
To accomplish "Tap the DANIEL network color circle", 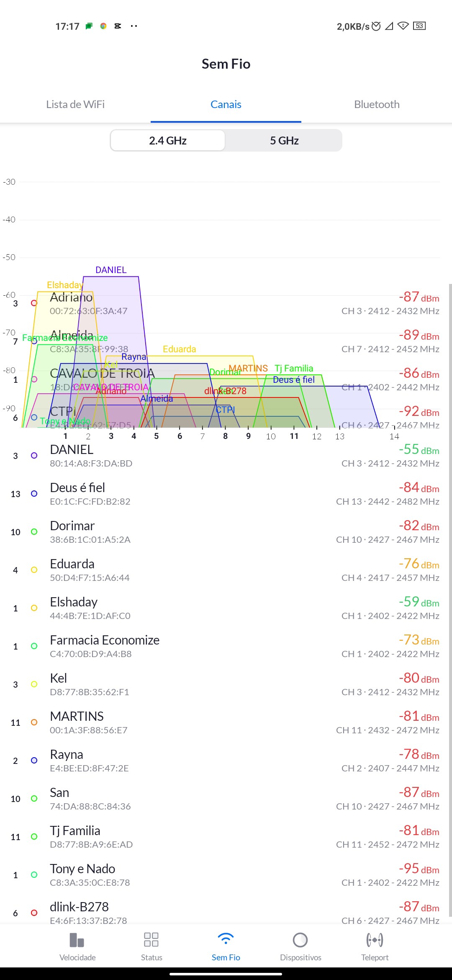I will [34, 456].
